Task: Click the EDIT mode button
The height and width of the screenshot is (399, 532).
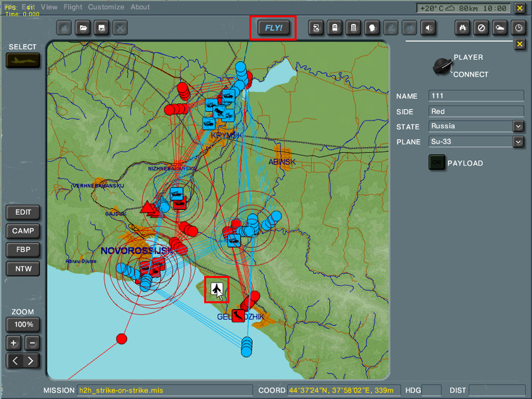Action: [23, 212]
